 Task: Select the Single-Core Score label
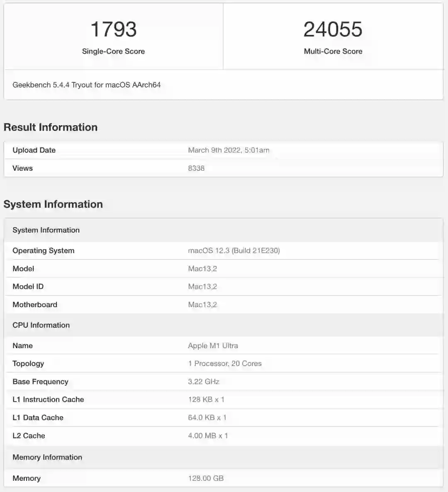point(113,51)
